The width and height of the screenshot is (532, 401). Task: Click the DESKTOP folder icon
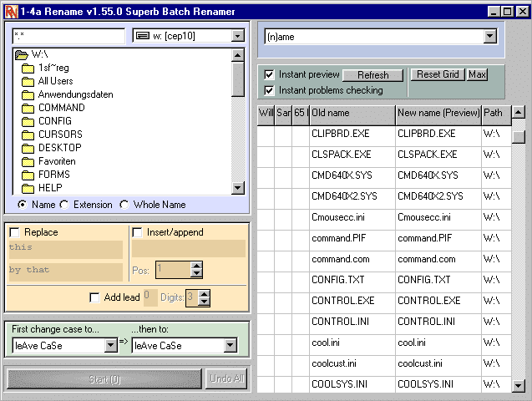click(x=28, y=148)
